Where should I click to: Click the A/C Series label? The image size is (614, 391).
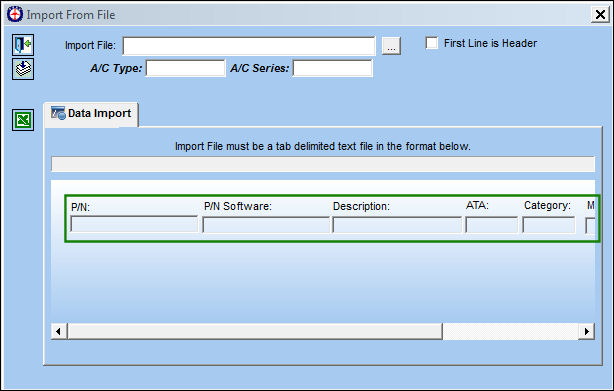point(260,68)
